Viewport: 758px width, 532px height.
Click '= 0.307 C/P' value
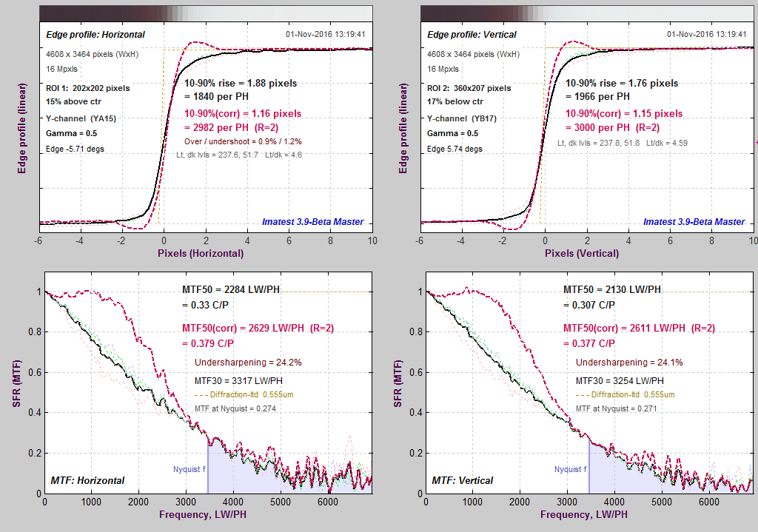coord(588,306)
